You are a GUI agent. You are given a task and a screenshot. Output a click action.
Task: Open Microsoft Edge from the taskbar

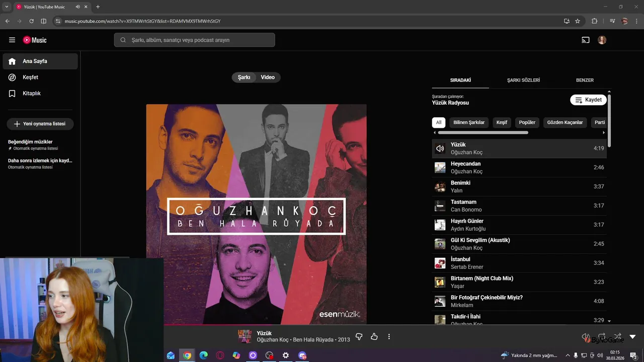click(203, 355)
